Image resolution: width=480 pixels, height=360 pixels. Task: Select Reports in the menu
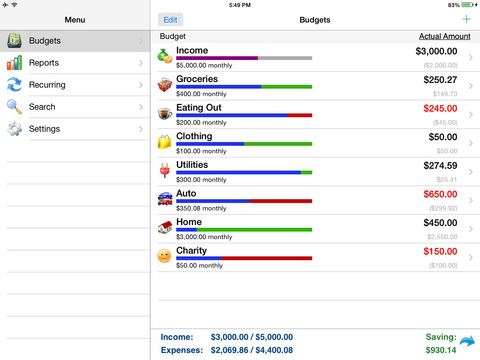pyautogui.click(x=75, y=63)
